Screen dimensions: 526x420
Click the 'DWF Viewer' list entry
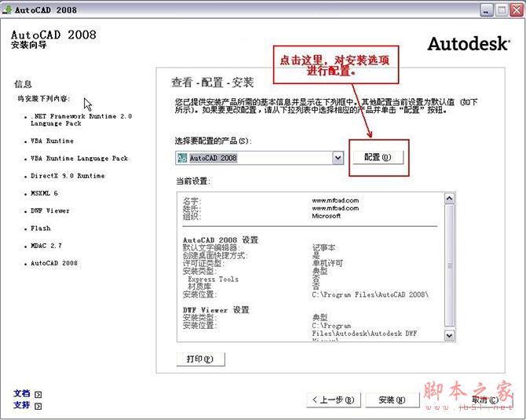50,210
